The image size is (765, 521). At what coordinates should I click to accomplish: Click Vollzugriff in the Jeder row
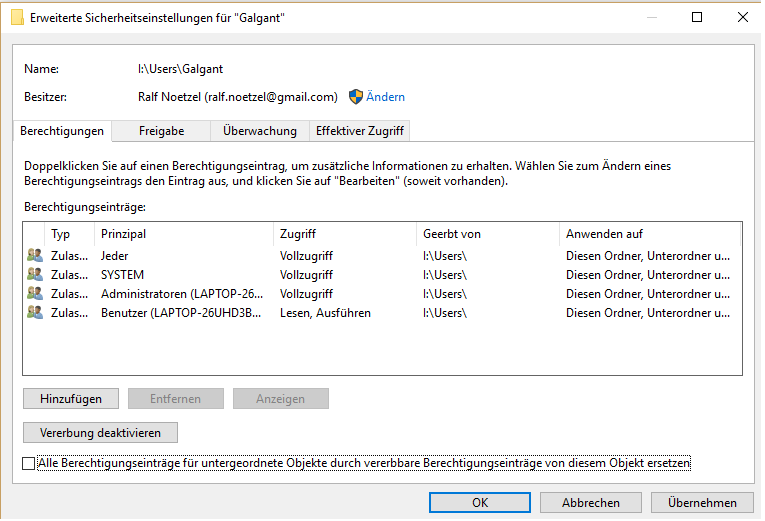coord(306,256)
